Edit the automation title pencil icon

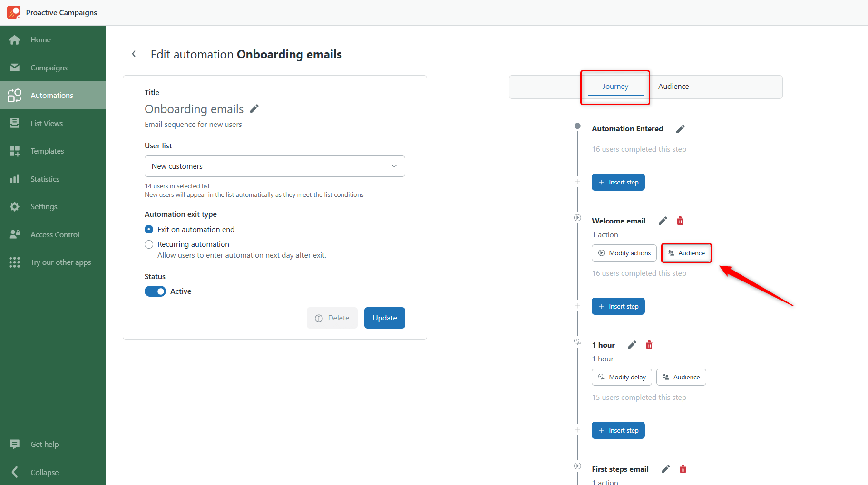[254, 109]
